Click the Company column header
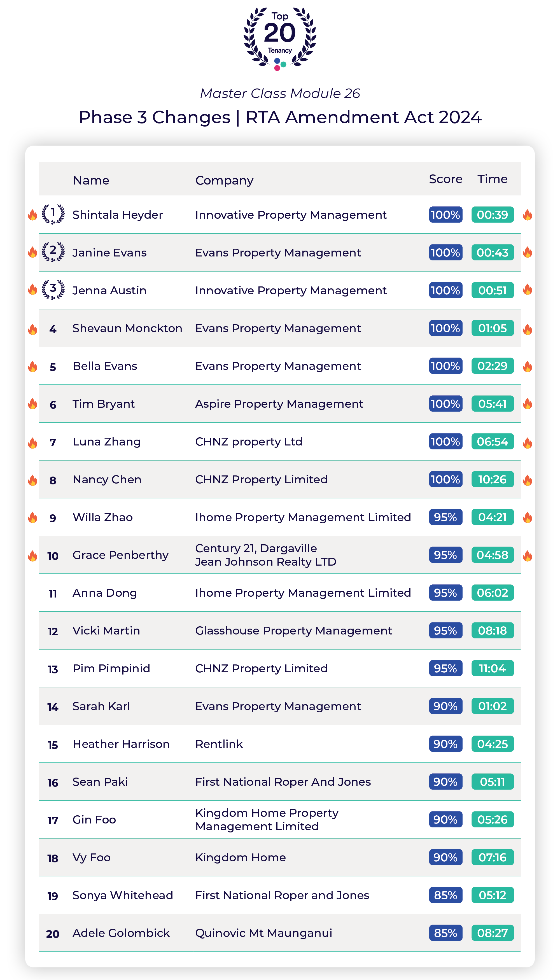 tap(224, 180)
